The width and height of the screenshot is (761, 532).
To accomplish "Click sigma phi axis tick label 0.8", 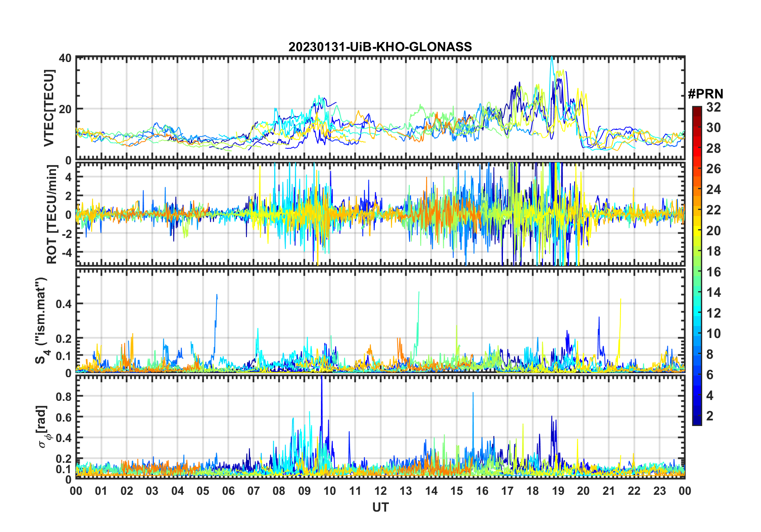I will point(64,396).
